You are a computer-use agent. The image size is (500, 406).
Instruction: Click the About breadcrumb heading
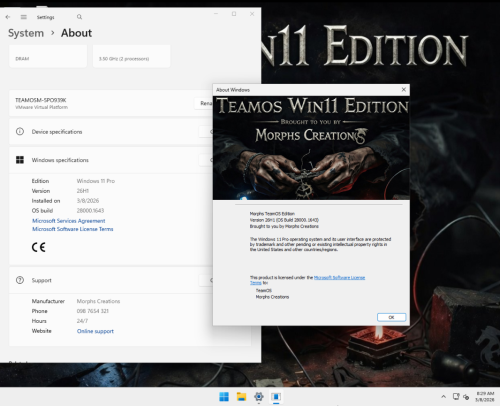[76, 33]
